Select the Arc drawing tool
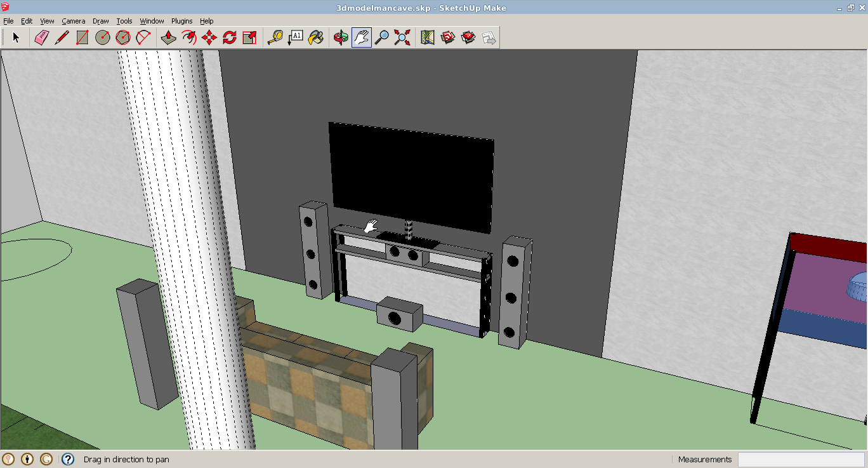868x468 pixels. pos(143,37)
